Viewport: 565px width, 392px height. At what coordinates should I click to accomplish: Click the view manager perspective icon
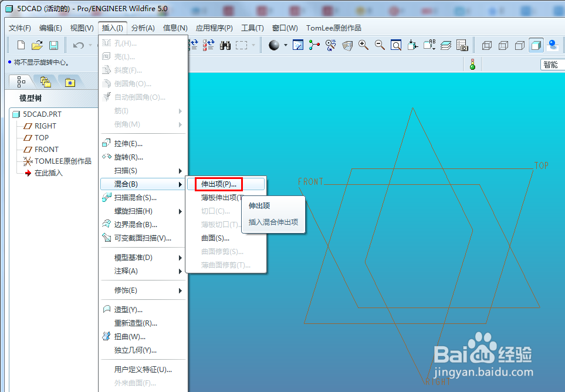click(x=347, y=45)
